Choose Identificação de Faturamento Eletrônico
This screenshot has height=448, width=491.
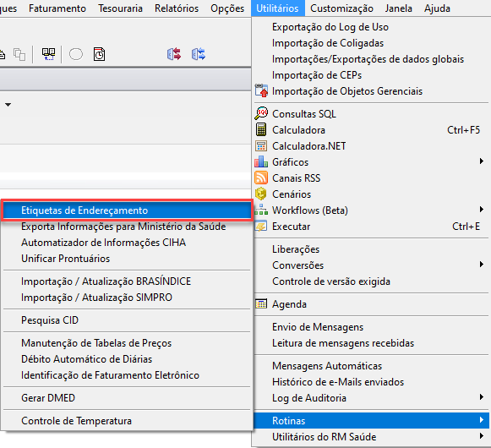point(127,375)
